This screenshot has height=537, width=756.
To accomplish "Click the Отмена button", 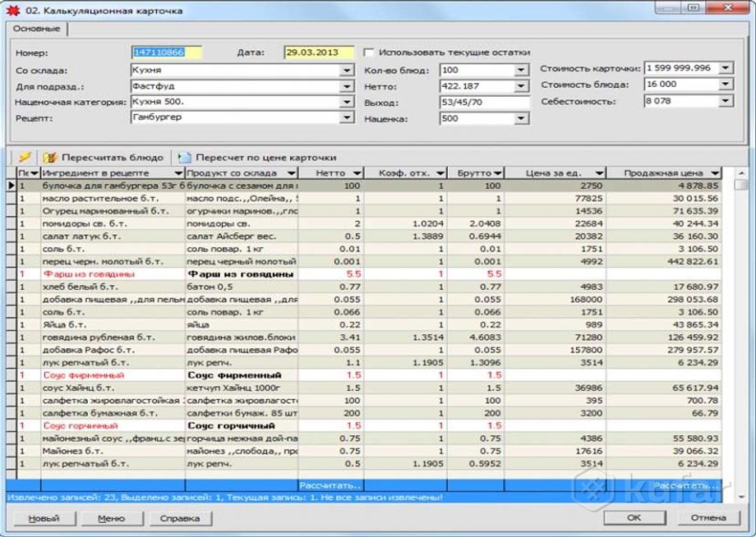I will coord(708,518).
